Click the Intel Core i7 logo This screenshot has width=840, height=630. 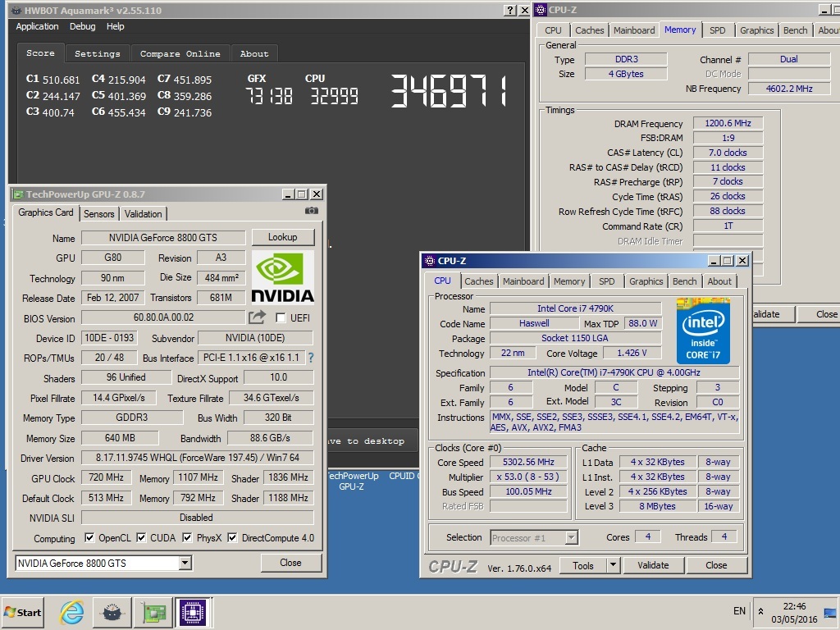(x=703, y=331)
